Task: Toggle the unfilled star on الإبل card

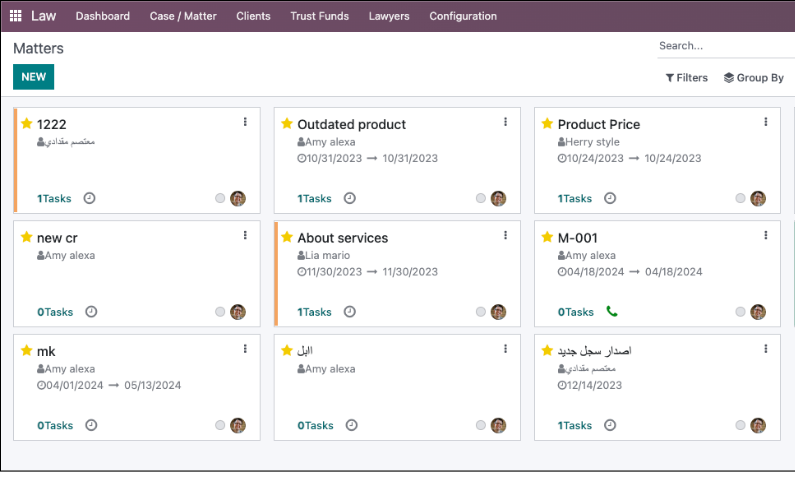Action: click(x=287, y=351)
